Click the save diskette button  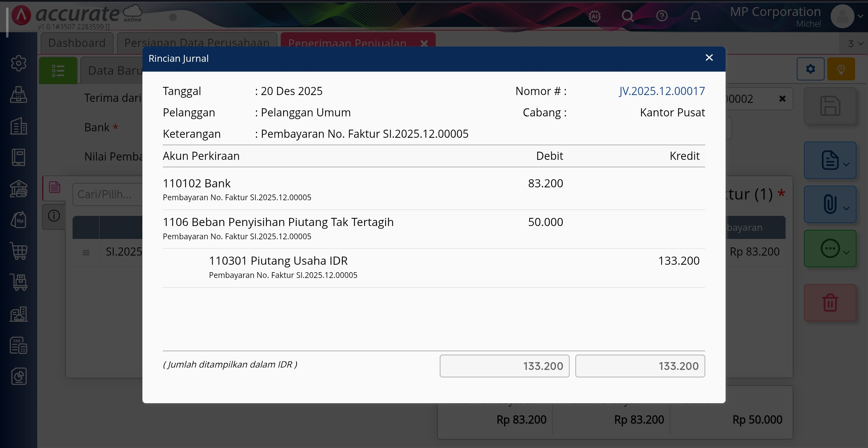[x=830, y=106]
